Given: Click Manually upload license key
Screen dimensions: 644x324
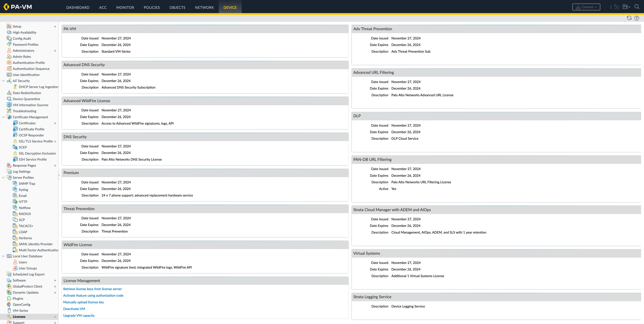Looking at the screenshot, I should (83, 302).
